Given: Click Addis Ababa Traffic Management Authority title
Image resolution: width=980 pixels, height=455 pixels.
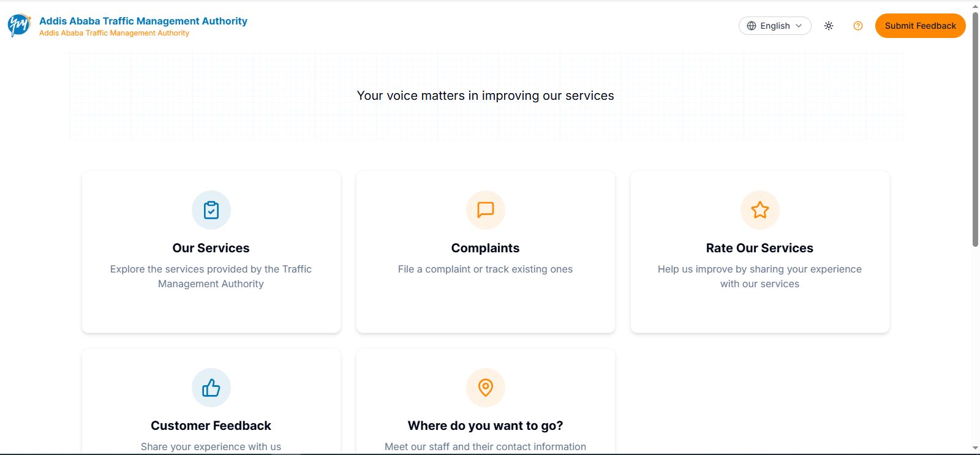Looking at the screenshot, I should [x=143, y=21].
